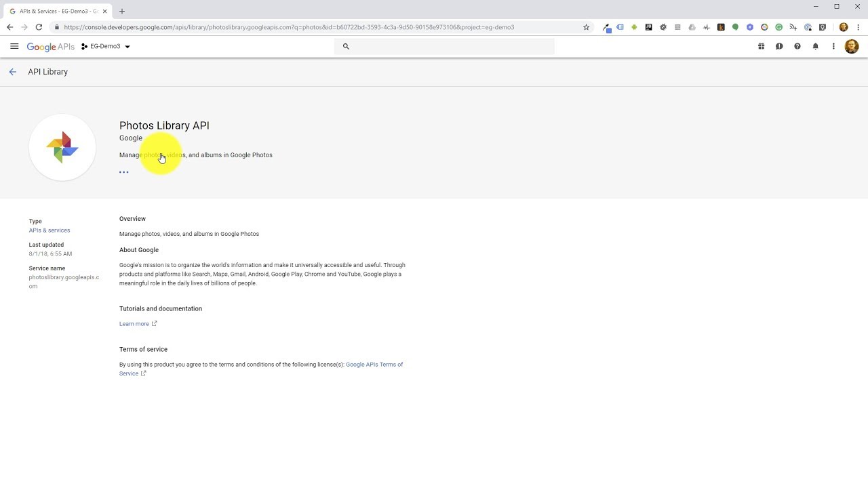Click the Tutorials and documentation heading

pos(161,308)
